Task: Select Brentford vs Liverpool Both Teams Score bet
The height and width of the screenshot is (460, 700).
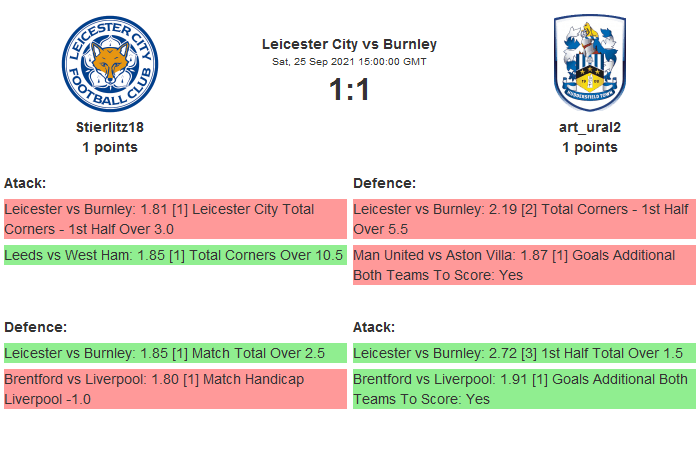Action: coord(524,389)
